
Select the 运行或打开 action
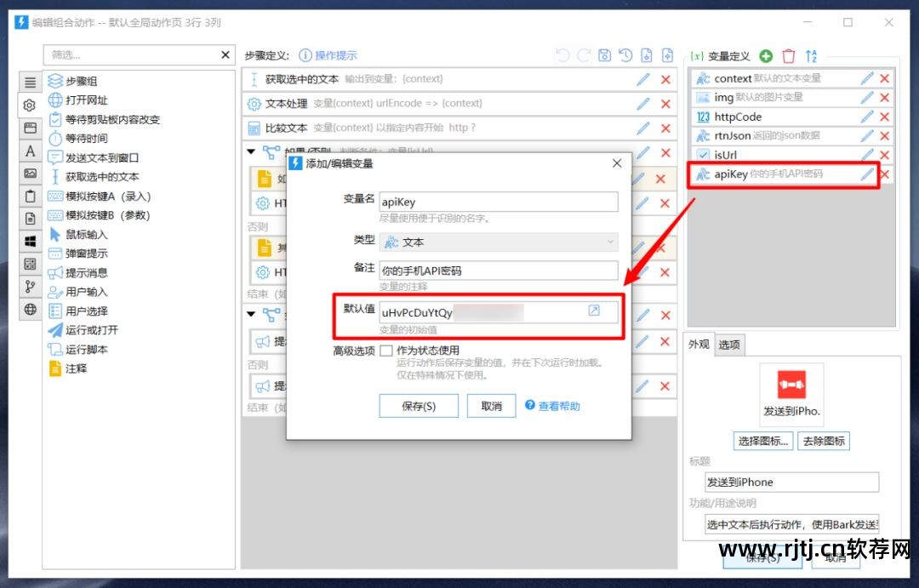click(x=83, y=330)
